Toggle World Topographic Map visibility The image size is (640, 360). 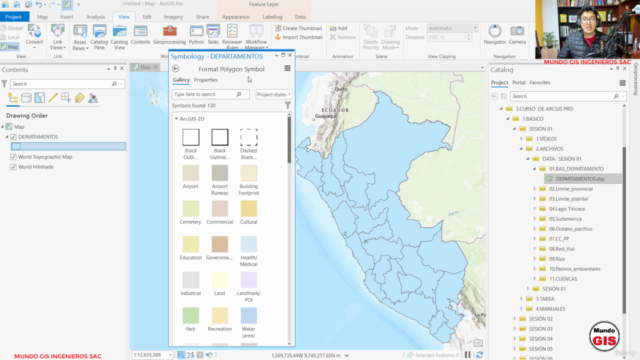coord(13,157)
